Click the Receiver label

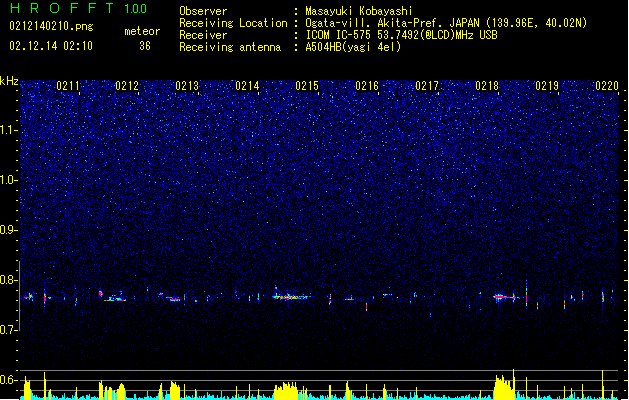pos(203,35)
